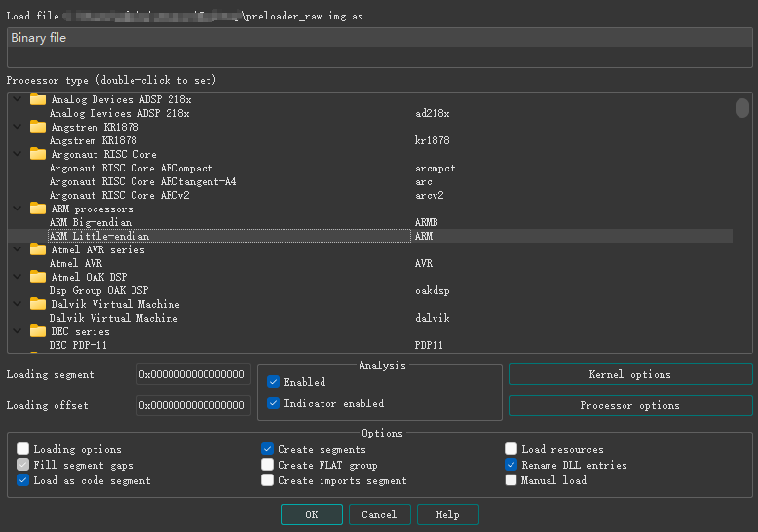
Task: Open Processor options
Action: click(x=629, y=405)
